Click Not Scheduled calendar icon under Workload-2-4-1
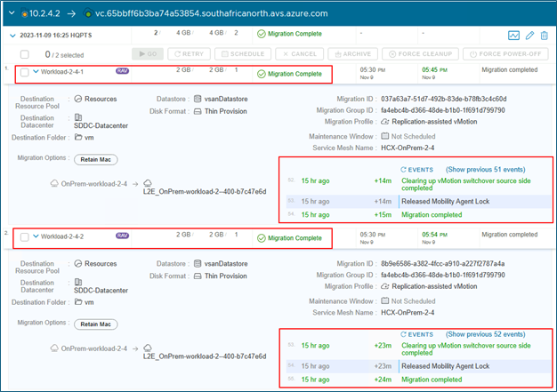Screen dimensions: 557x392 point(384,136)
